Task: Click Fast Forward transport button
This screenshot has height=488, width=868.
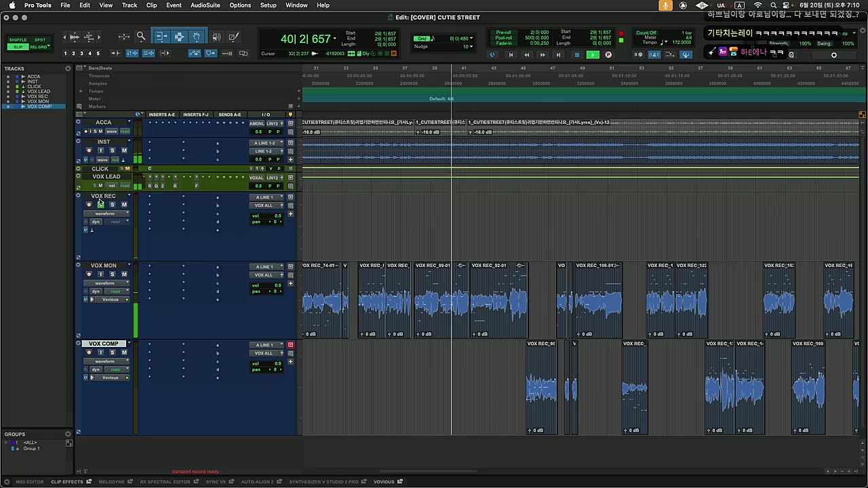Action: point(542,55)
